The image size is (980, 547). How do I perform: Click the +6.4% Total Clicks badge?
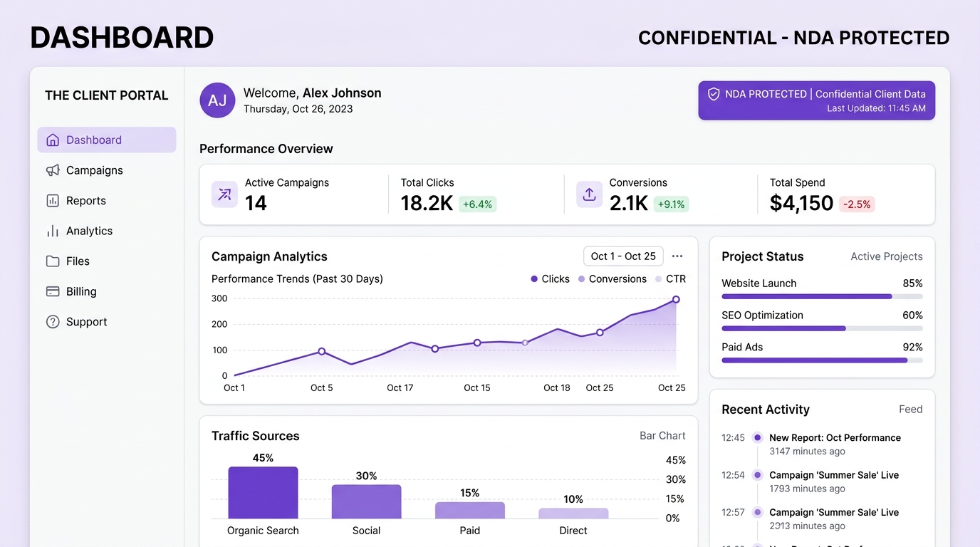pyautogui.click(x=477, y=204)
